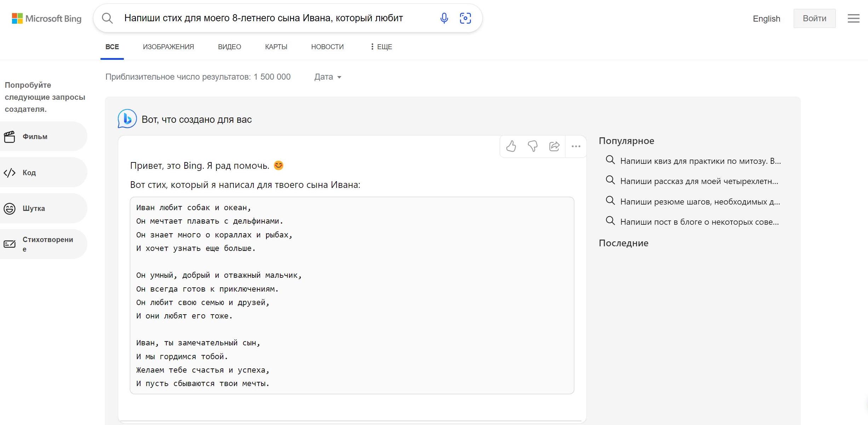The width and height of the screenshot is (868, 425).
Task: Select the Фильм creator prompt
Action: pos(35,137)
